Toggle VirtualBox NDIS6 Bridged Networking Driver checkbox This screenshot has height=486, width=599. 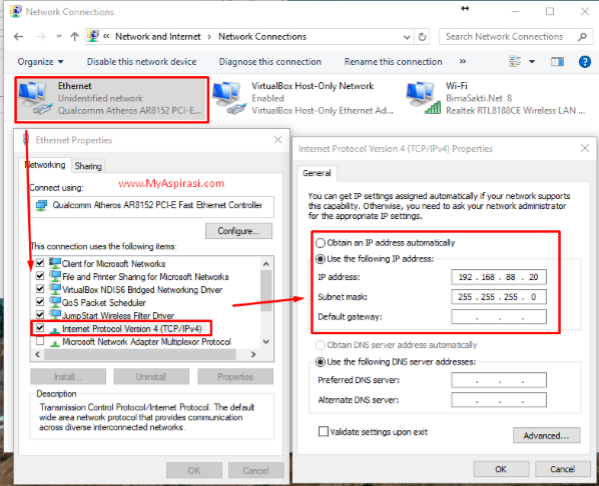(40, 289)
